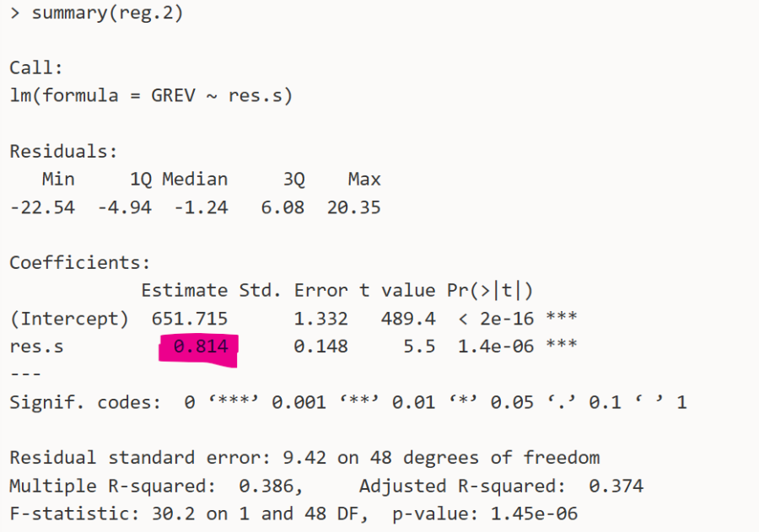Viewport: 759px width, 532px height.
Task: Click the lm formula GREV ~ res.s text
Action: (151, 95)
